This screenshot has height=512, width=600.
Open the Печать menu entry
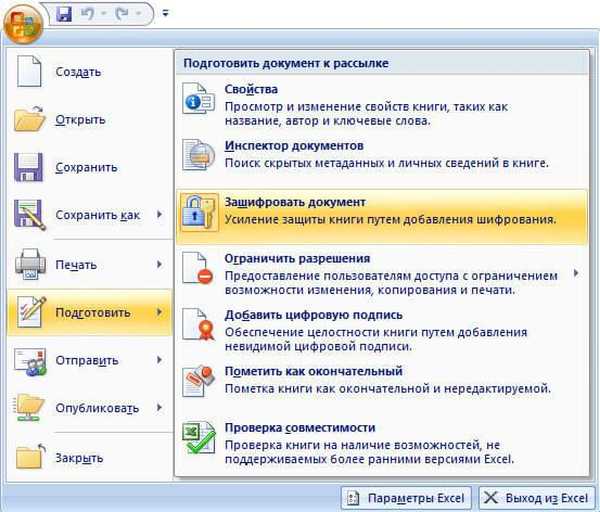[90, 264]
